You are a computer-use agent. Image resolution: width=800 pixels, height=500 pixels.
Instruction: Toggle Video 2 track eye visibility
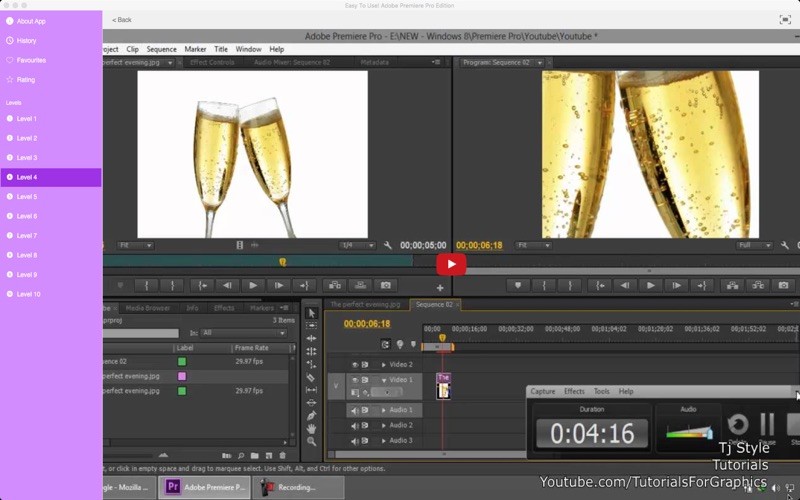tap(355, 365)
